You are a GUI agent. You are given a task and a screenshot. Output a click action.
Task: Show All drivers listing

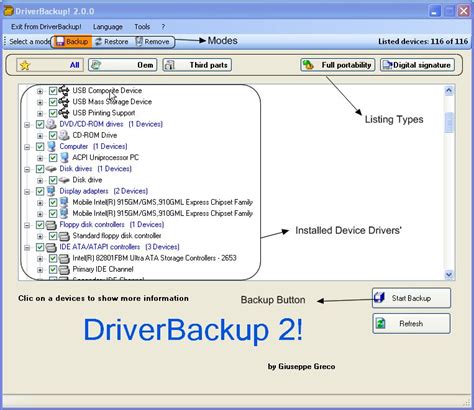(50, 65)
